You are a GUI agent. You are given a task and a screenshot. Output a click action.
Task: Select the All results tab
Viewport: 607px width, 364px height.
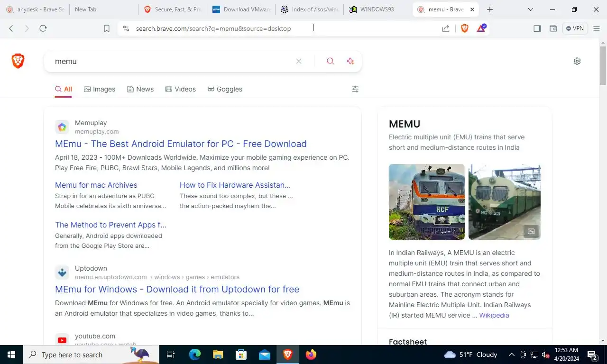64,89
